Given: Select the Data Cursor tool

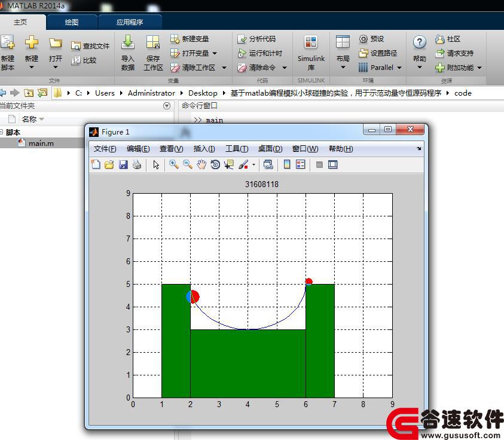Looking at the screenshot, I should tap(229, 164).
